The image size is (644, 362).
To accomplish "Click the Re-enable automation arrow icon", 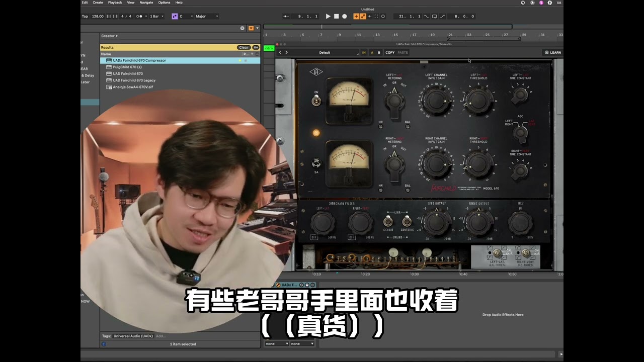I will tap(369, 16).
